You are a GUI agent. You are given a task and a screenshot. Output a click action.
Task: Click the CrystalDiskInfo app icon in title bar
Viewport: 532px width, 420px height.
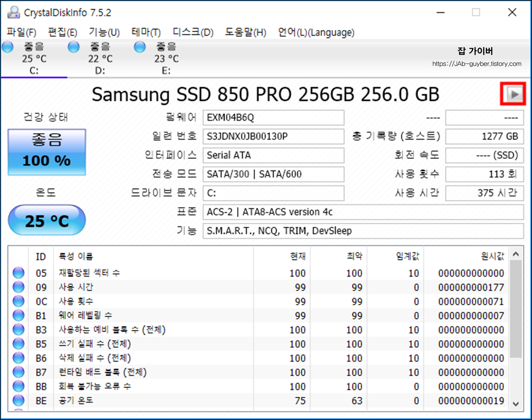coord(13,12)
